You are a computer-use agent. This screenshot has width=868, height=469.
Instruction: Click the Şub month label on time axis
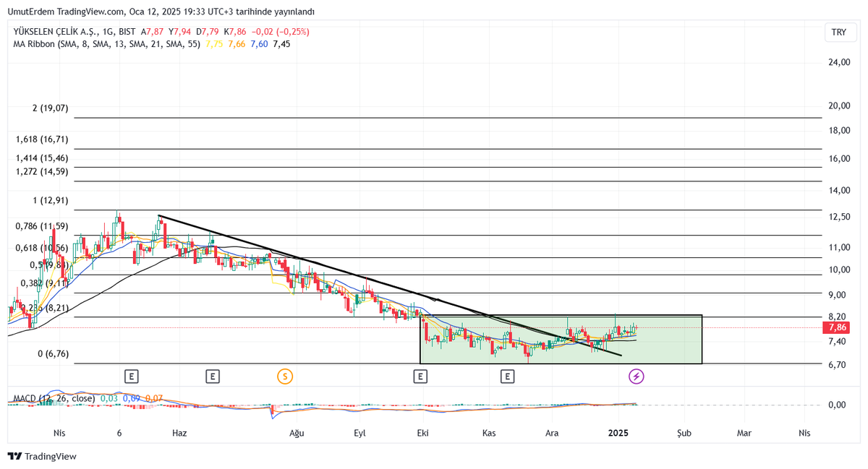684,434
